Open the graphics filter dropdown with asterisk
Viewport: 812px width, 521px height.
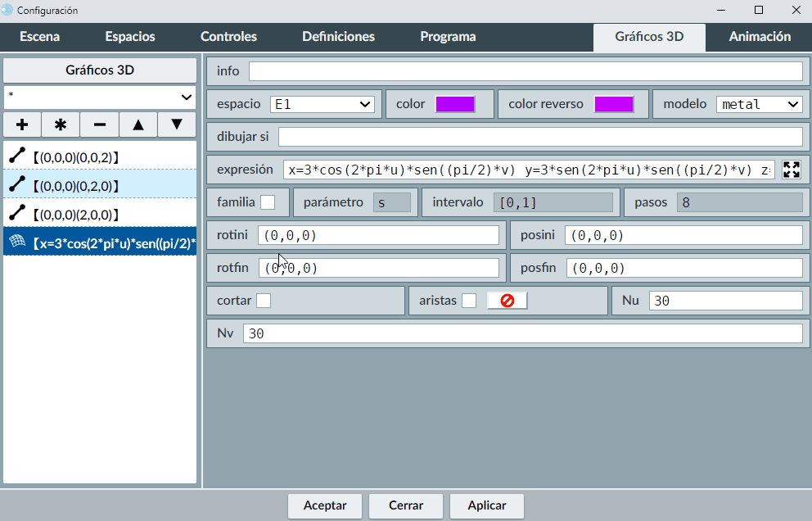pyautogui.click(x=100, y=97)
